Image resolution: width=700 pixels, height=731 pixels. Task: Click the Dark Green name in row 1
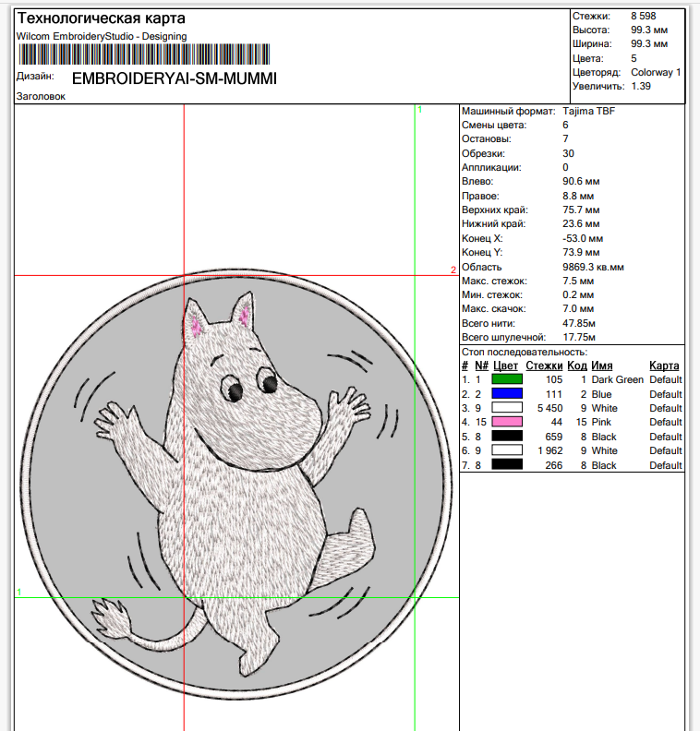[x=618, y=379]
